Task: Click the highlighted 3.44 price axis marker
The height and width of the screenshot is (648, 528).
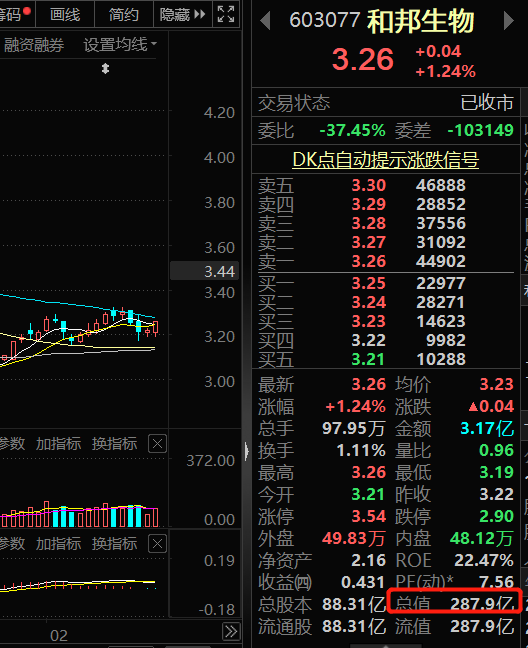Action: click(x=205, y=271)
